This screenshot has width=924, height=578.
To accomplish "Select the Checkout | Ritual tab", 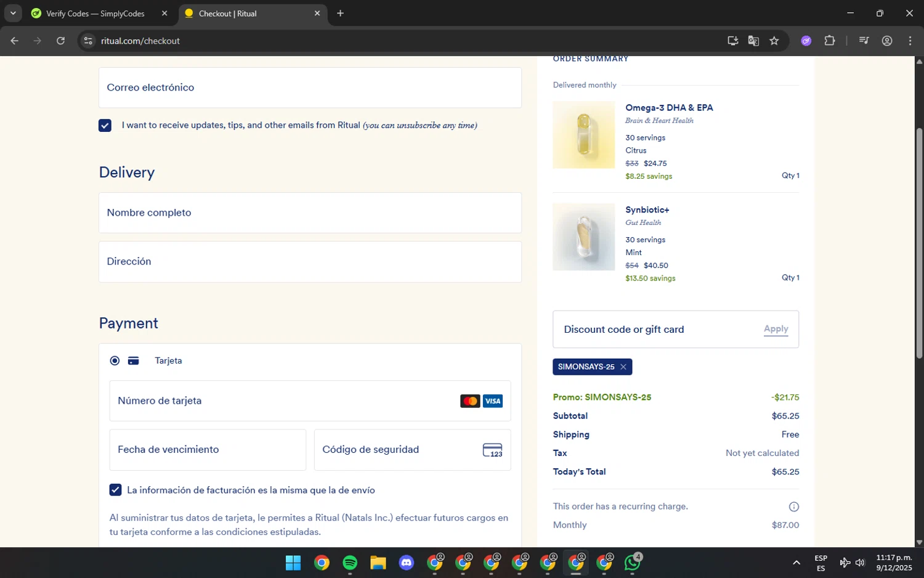I will click(253, 14).
